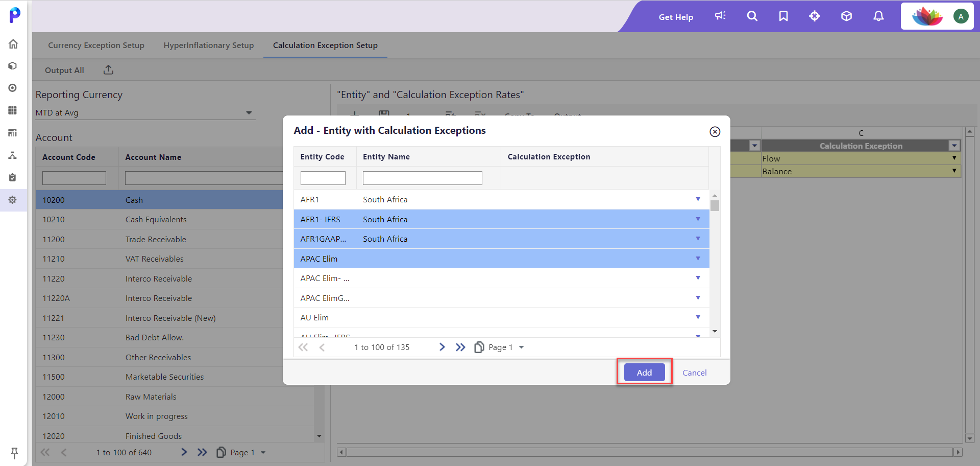Open the settings gear icon in sidebar
This screenshot has height=466, width=980.
coord(13,200)
